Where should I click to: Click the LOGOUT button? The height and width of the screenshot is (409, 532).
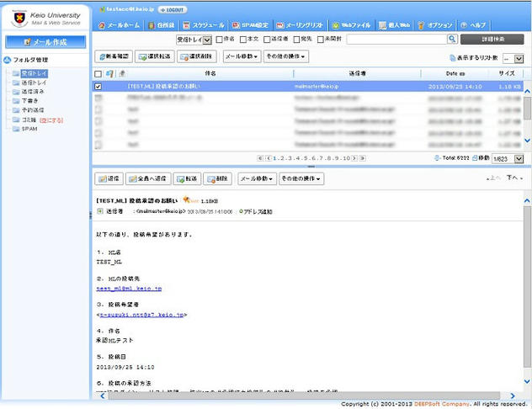(x=173, y=9)
